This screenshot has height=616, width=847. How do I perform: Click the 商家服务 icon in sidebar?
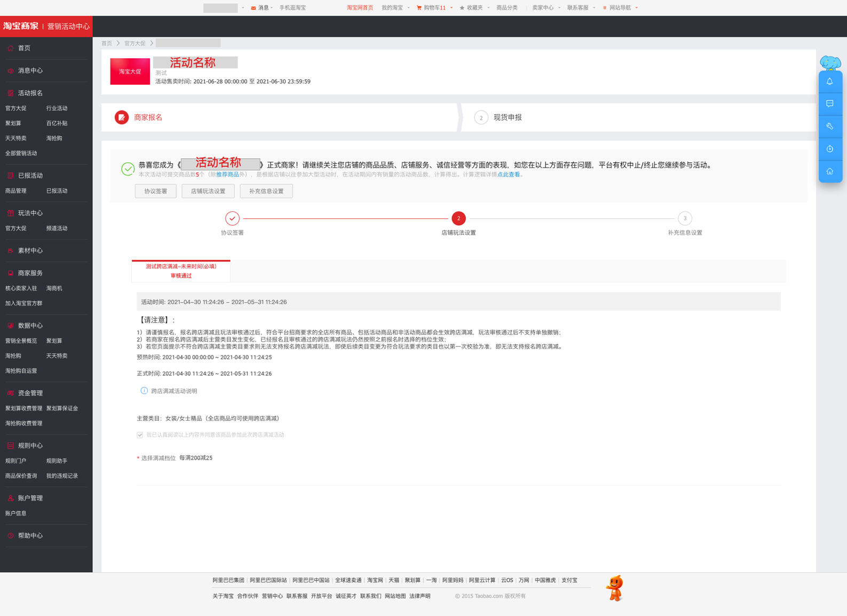point(10,273)
